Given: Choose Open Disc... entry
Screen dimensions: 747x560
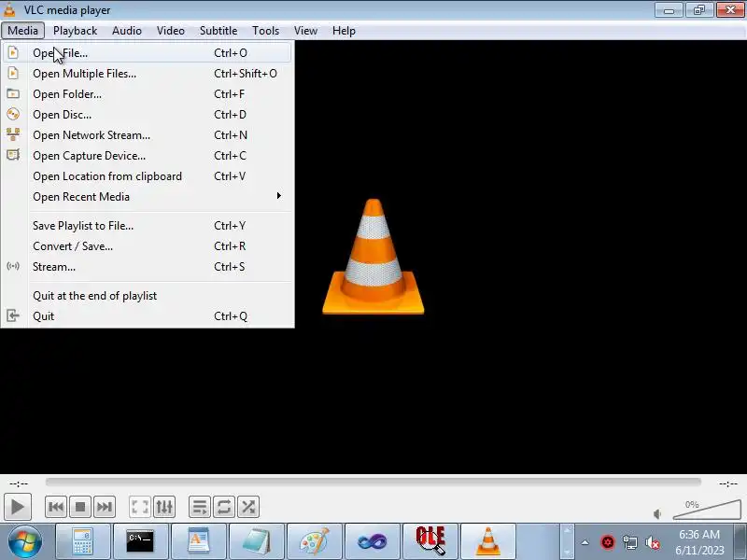Looking at the screenshot, I should (x=148, y=114).
